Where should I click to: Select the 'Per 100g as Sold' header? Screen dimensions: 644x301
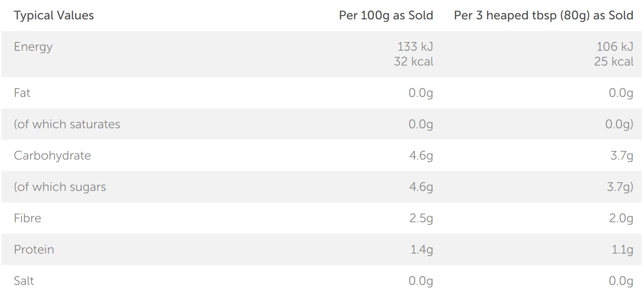(386, 16)
